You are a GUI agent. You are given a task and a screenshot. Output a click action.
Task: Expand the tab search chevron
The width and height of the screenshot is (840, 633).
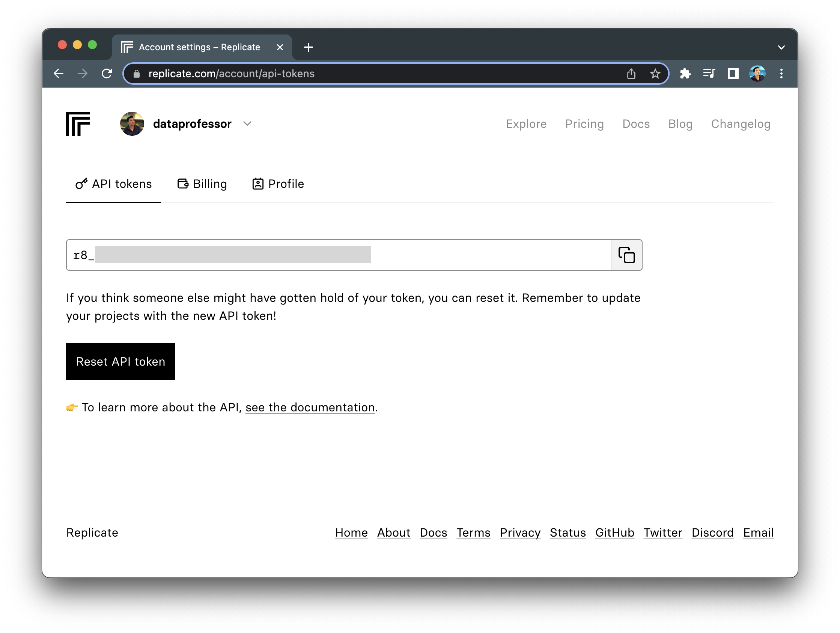pos(781,47)
